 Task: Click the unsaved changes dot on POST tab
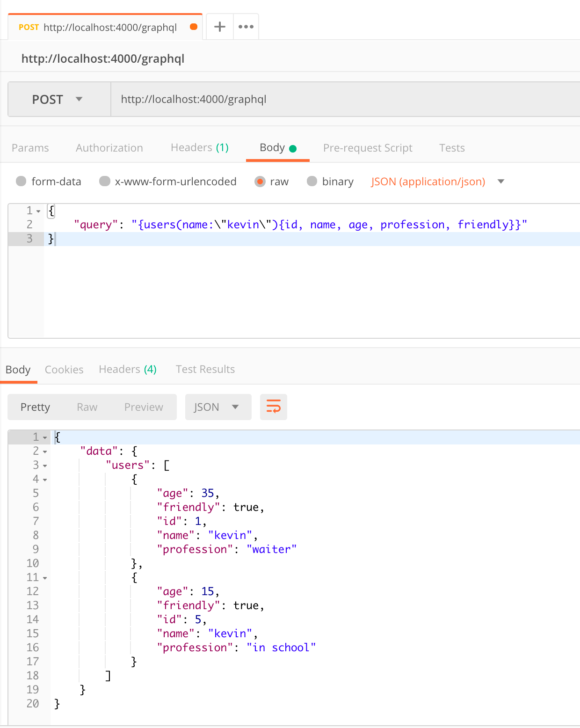click(x=193, y=27)
